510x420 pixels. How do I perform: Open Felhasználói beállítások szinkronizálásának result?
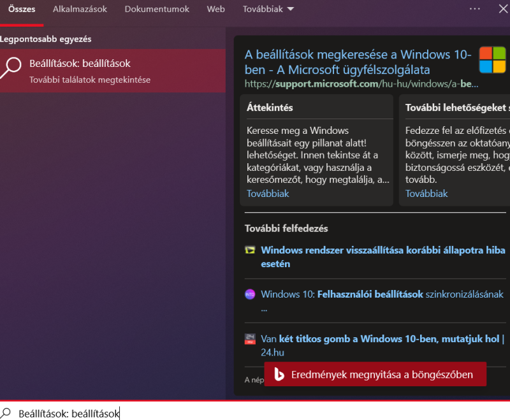pyautogui.click(x=382, y=300)
